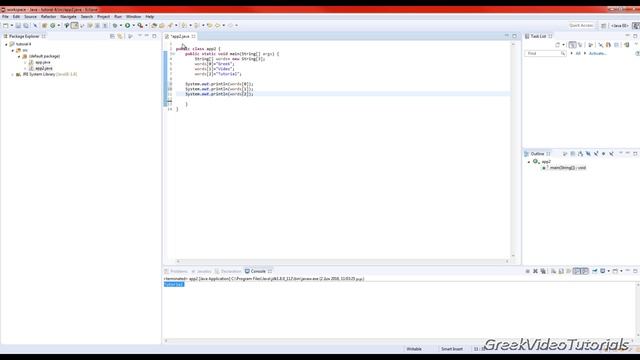This screenshot has height=360, width=640.
Task: Select main(String[]) in the Outline
Action: 567,168
